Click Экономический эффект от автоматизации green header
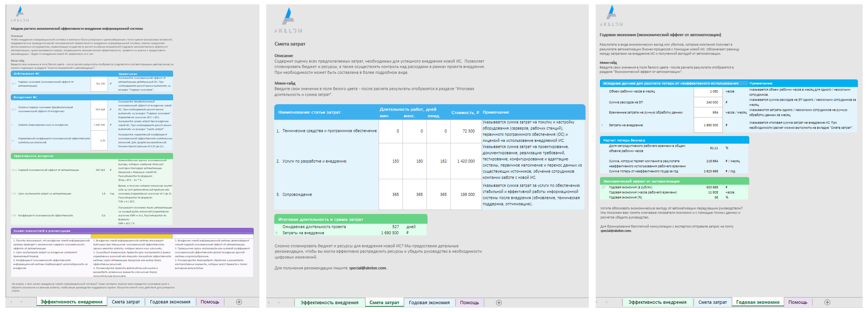This screenshot has height=312, width=868. click(674, 181)
